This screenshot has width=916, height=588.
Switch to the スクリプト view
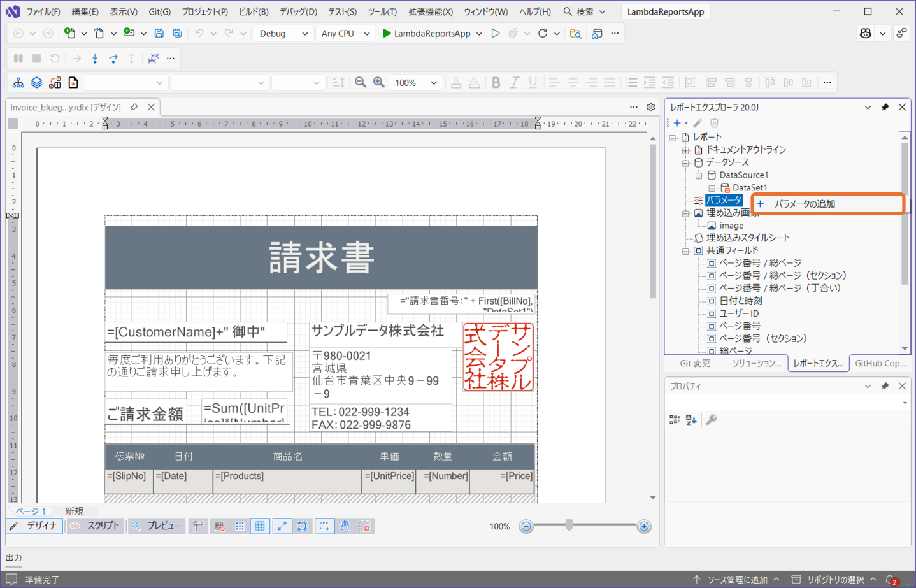coord(94,526)
